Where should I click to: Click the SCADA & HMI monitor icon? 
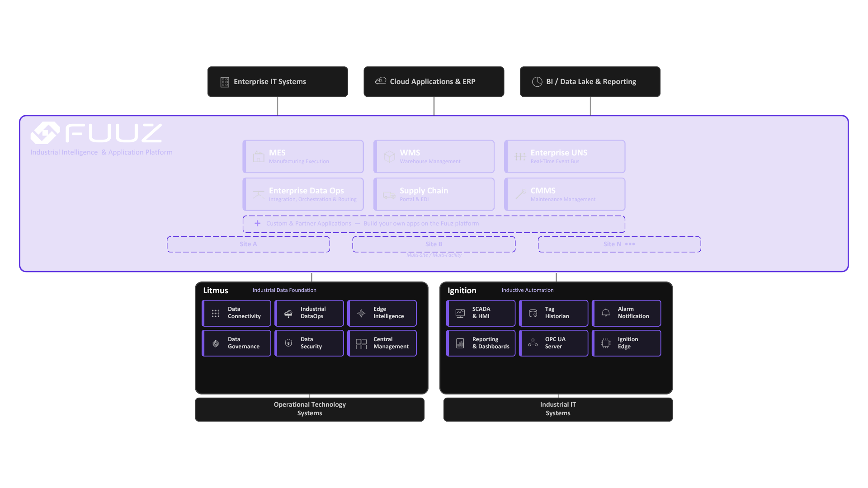pyautogui.click(x=460, y=313)
